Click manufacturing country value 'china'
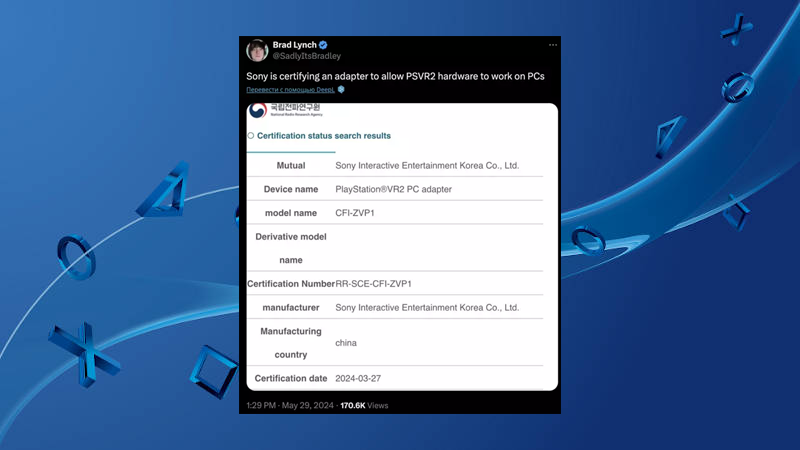 click(x=346, y=343)
